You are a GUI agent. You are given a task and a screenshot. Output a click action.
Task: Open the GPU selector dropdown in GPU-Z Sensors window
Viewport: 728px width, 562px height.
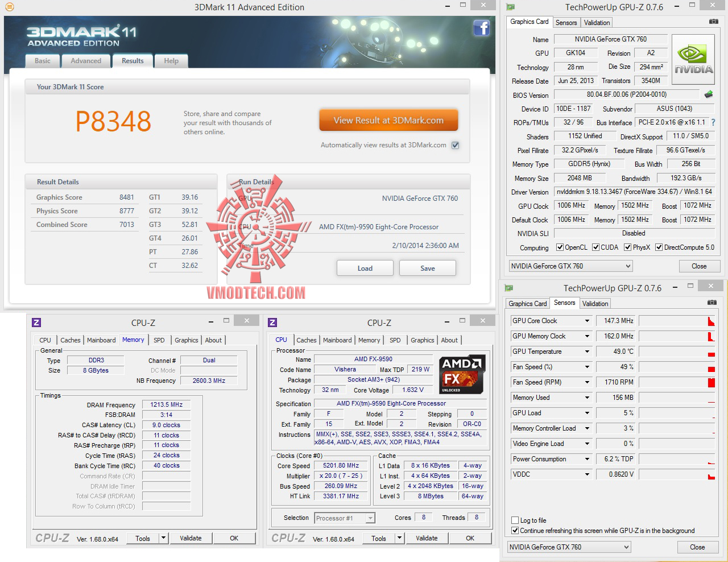click(569, 547)
